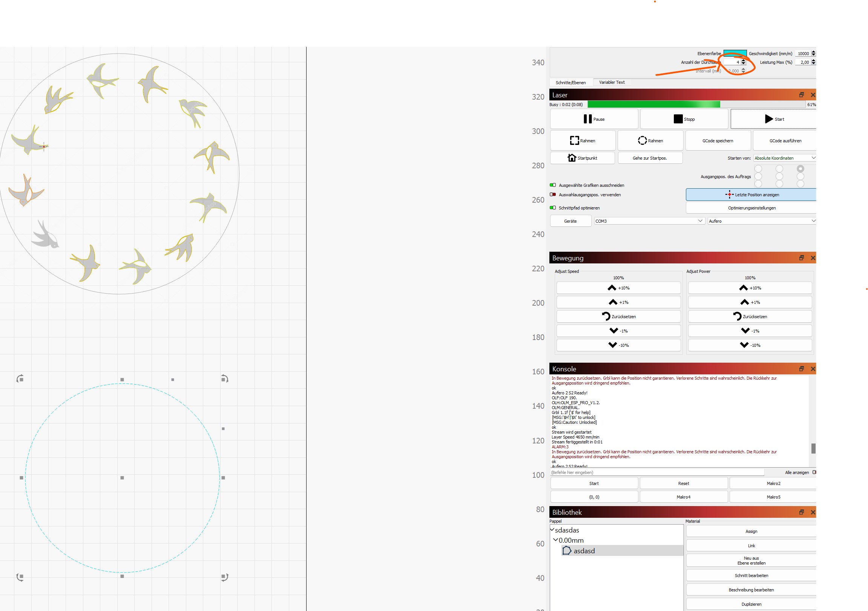Click the Pause laser job button

coord(594,119)
